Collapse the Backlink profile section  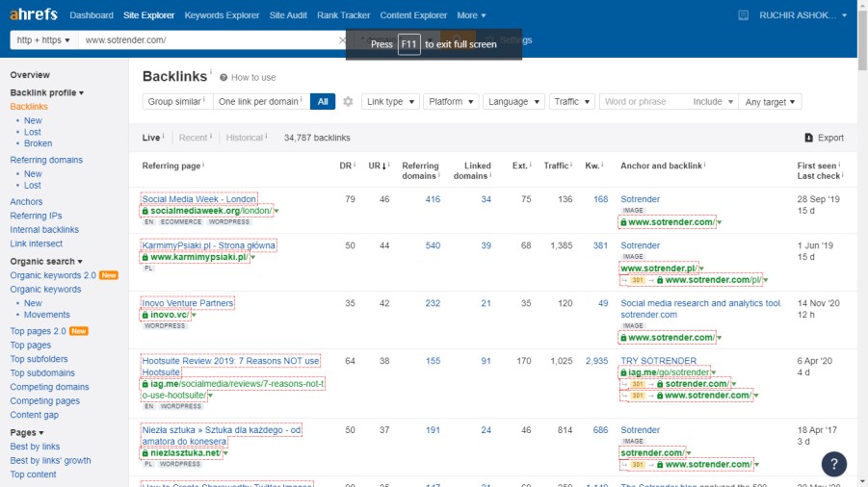pos(47,92)
